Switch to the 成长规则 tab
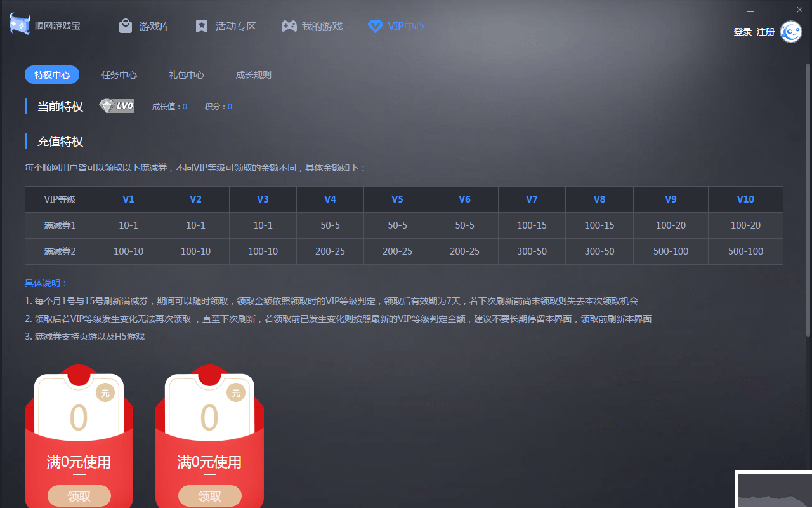Image resolution: width=812 pixels, height=508 pixels. 254,74
